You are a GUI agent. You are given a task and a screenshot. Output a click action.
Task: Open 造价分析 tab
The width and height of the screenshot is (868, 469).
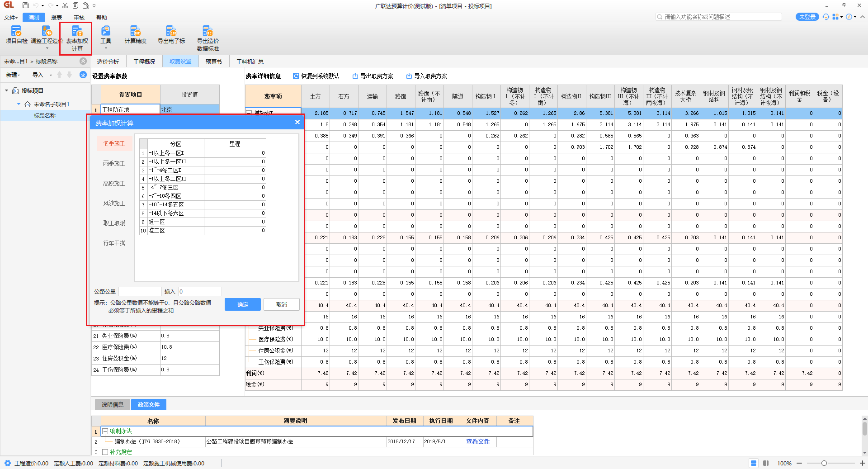(x=108, y=62)
